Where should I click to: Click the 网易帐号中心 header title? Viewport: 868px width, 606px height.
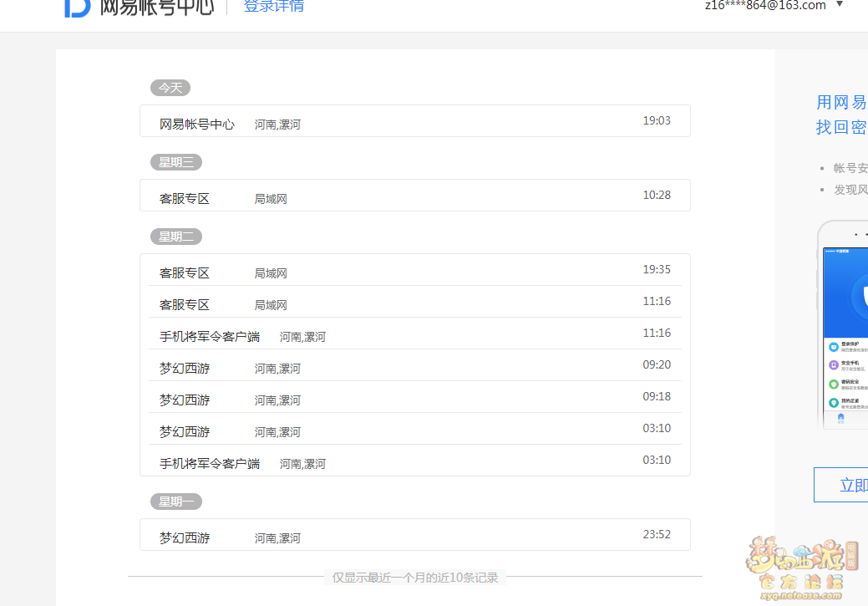157,8
